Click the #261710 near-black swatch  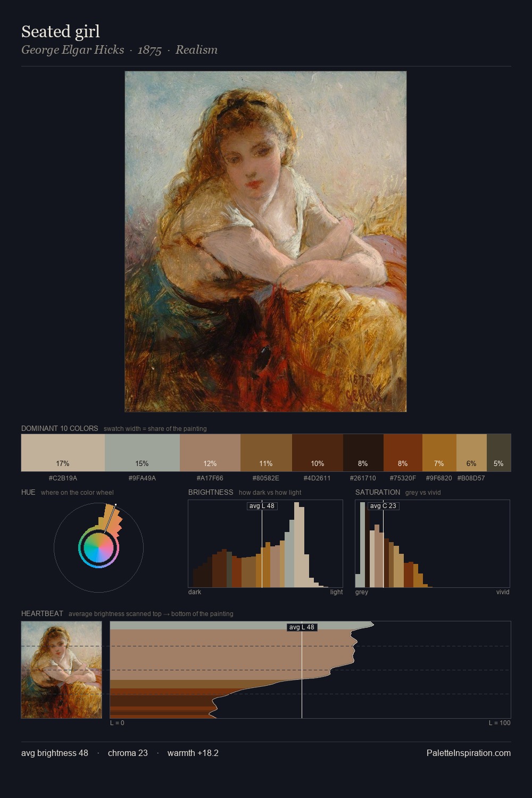tap(363, 453)
